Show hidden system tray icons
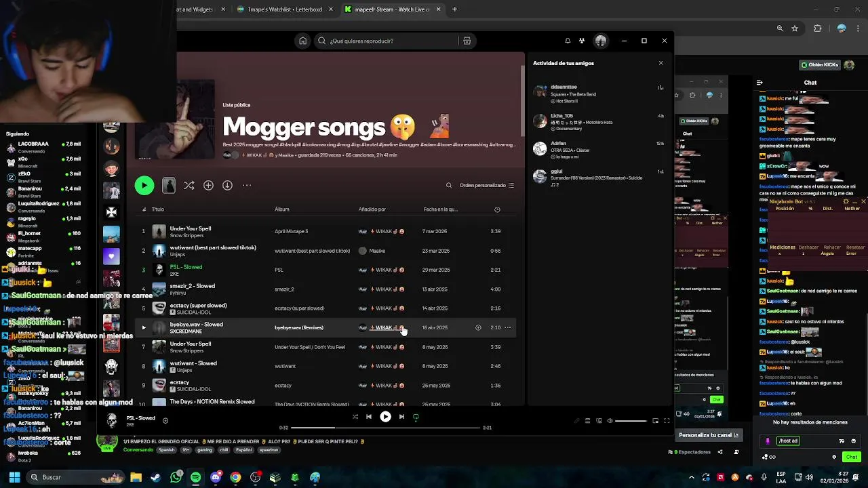 pyautogui.click(x=692, y=477)
